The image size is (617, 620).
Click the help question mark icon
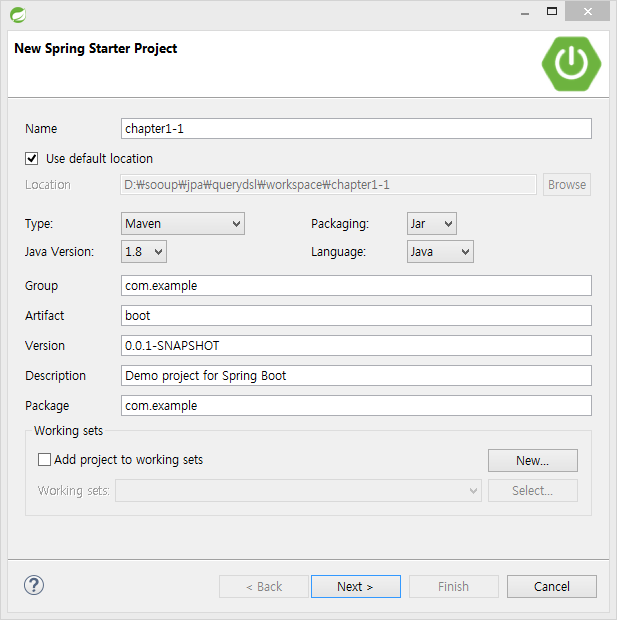click(x=34, y=585)
